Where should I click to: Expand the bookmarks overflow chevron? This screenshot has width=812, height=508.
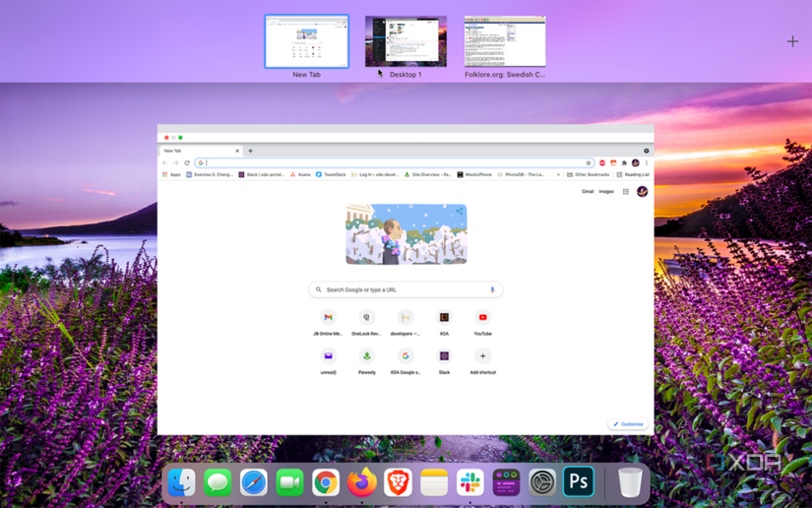tap(558, 174)
